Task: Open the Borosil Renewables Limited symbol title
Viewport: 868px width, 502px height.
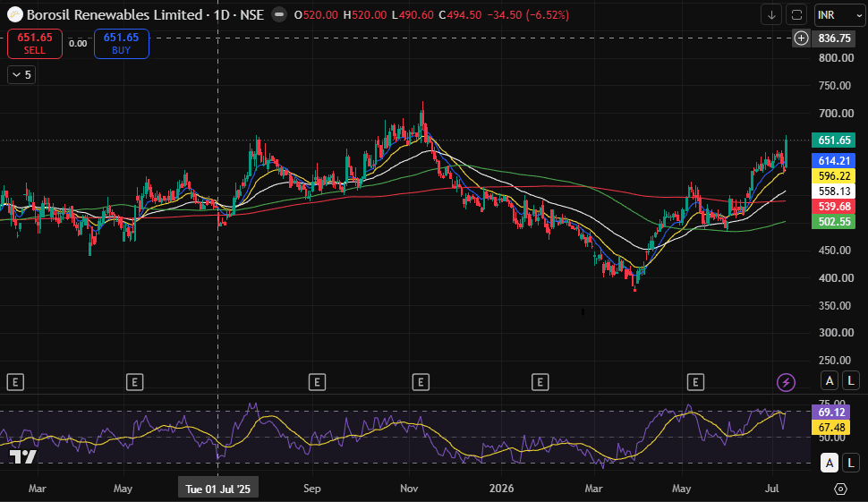Action: 145,15
